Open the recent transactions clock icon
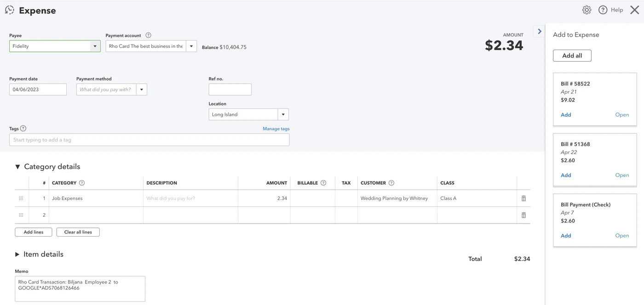Viewport: 644px width, 305px height. point(9,10)
